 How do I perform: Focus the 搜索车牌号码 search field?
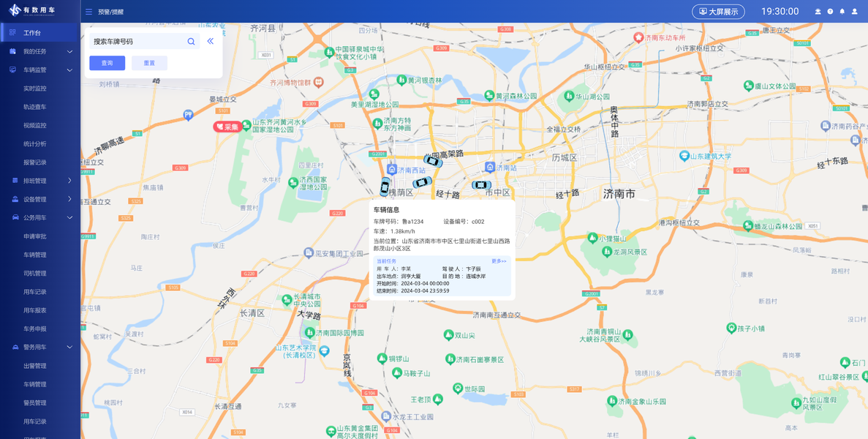click(145, 41)
